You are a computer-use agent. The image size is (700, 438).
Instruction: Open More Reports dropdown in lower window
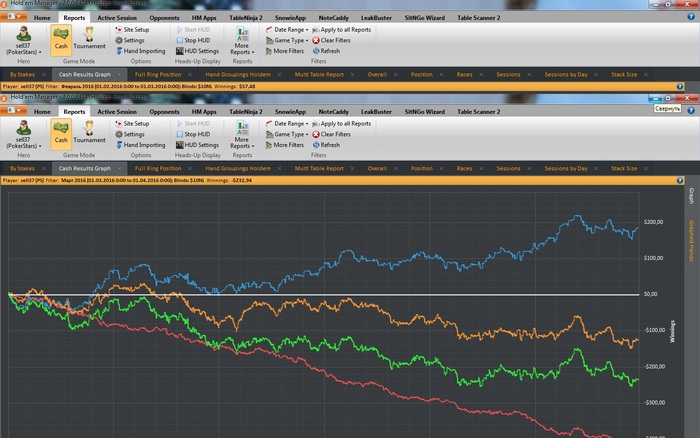tap(242, 134)
